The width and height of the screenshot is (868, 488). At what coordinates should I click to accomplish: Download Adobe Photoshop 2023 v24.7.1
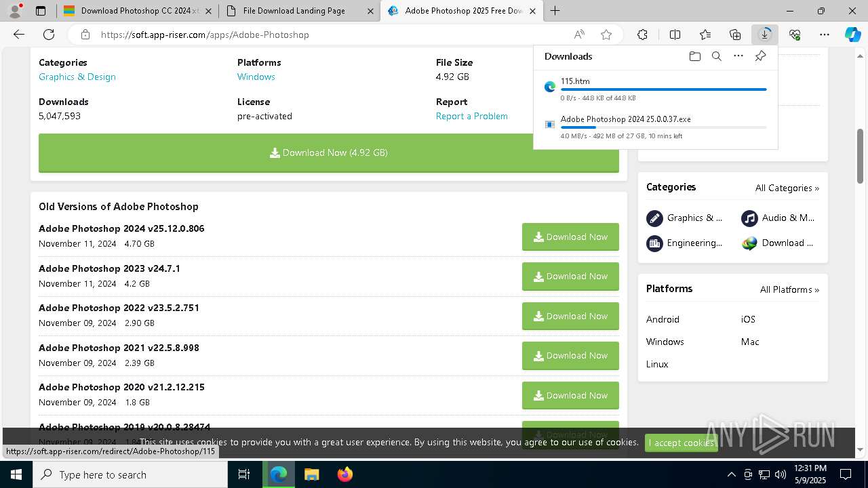[x=570, y=276]
